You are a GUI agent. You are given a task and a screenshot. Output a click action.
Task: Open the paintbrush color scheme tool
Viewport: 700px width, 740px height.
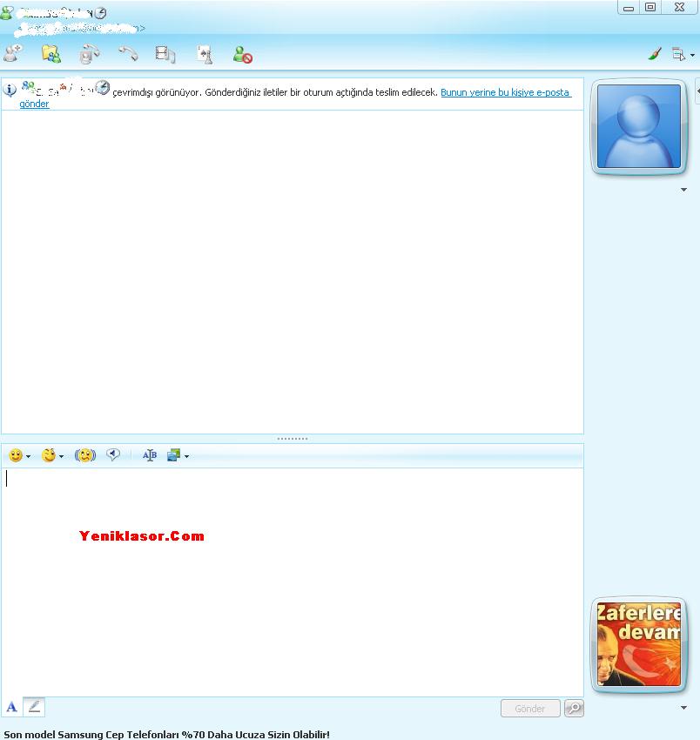point(655,54)
